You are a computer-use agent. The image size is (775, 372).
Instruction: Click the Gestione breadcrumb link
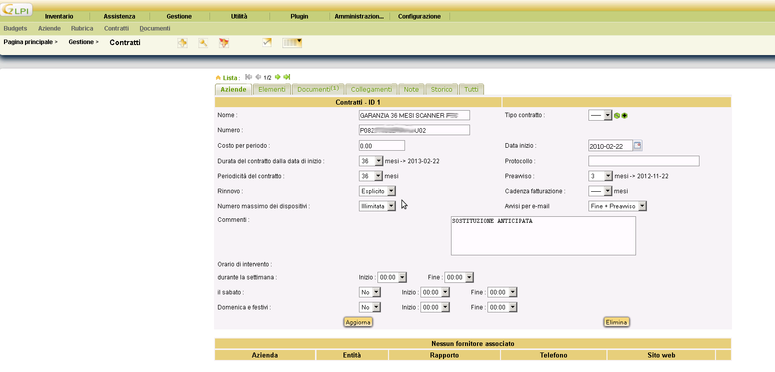(x=80, y=42)
